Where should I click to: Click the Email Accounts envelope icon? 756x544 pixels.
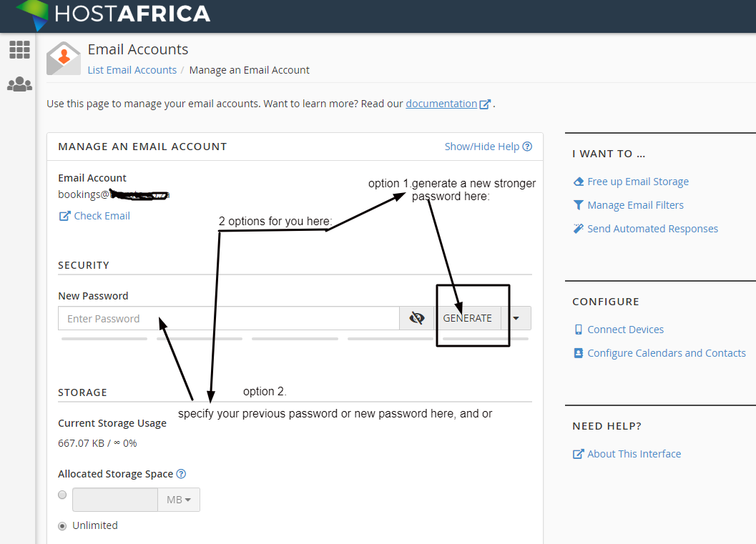[x=64, y=59]
